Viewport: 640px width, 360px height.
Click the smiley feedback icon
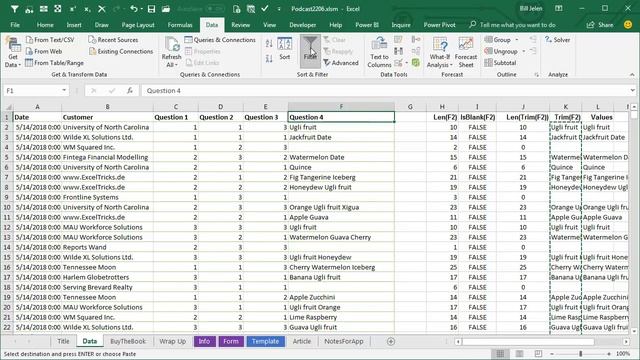628,24
